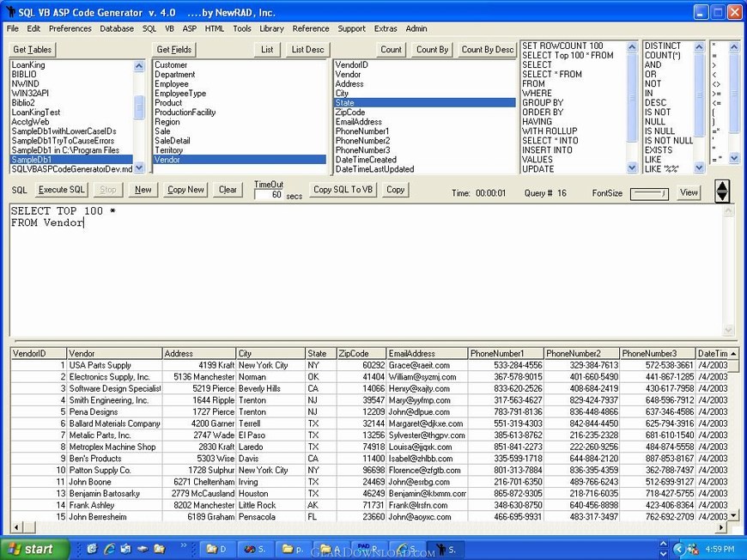Viewport: 747px width, 560px height.
Task: Pick ORDER BY from the SQL statements list
Action: [x=543, y=112]
